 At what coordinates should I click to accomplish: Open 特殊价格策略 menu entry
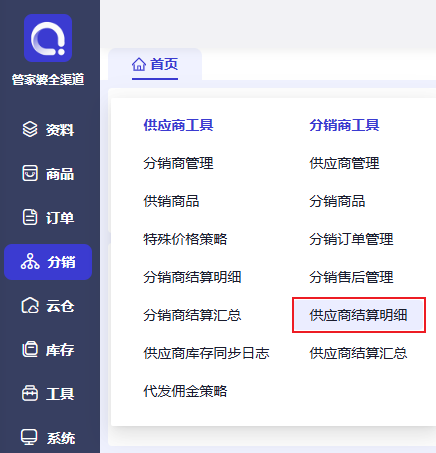[185, 239]
